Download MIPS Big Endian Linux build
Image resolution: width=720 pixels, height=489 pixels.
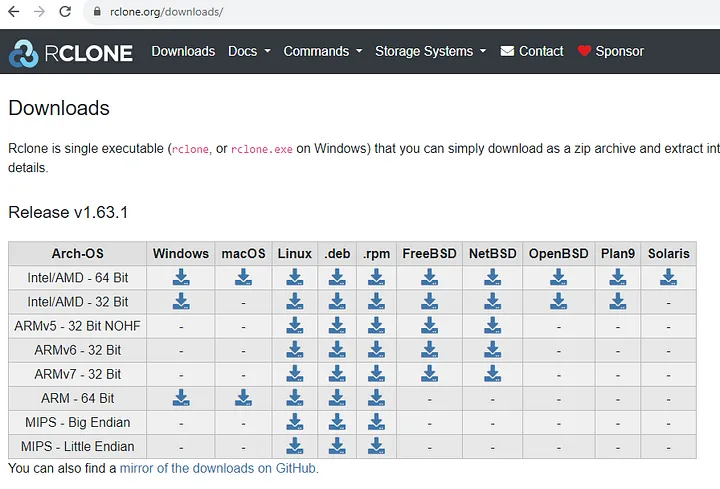coord(295,422)
